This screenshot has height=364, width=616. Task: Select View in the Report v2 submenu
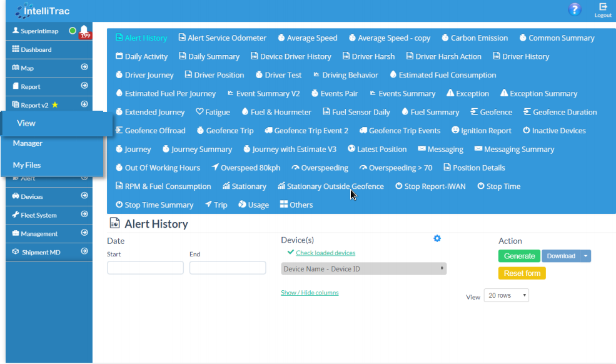coord(26,123)
